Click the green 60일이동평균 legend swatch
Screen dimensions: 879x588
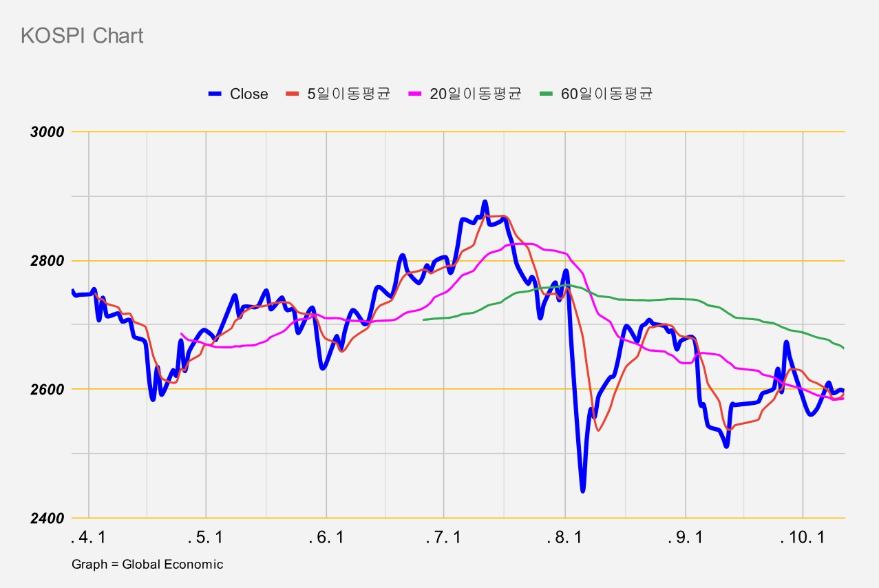pyautogui.click(x=545, y=94)
